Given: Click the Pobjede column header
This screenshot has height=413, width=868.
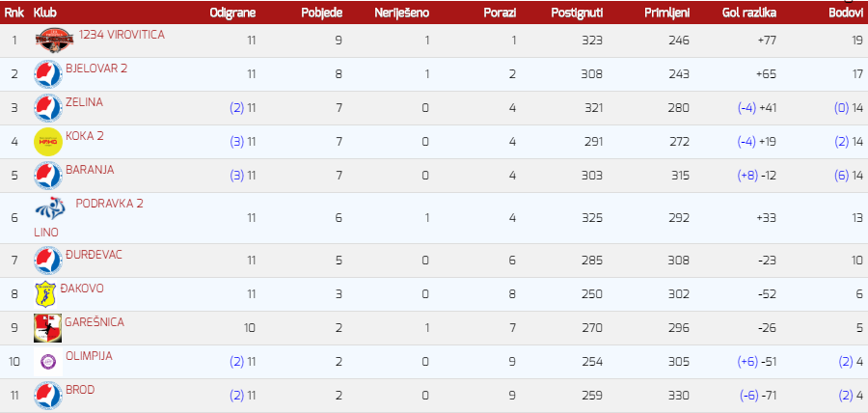Looking at the screenshot, I should (x=321, y=13).
